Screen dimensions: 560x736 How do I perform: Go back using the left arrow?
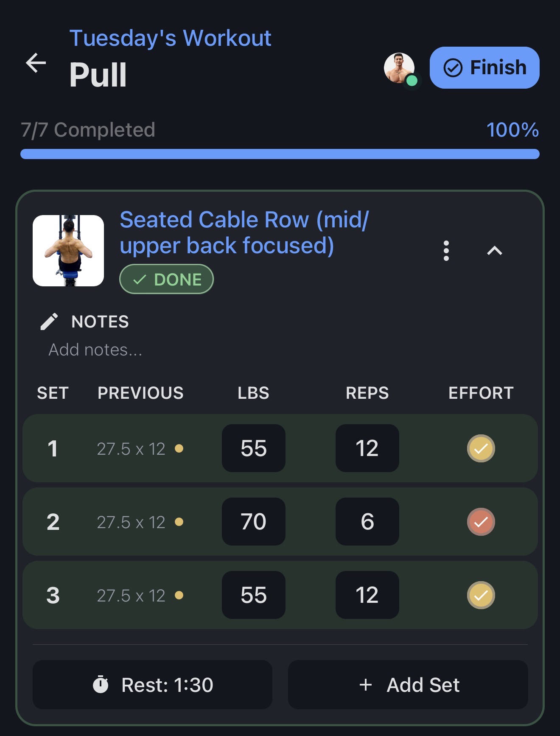tap(36, 63)
